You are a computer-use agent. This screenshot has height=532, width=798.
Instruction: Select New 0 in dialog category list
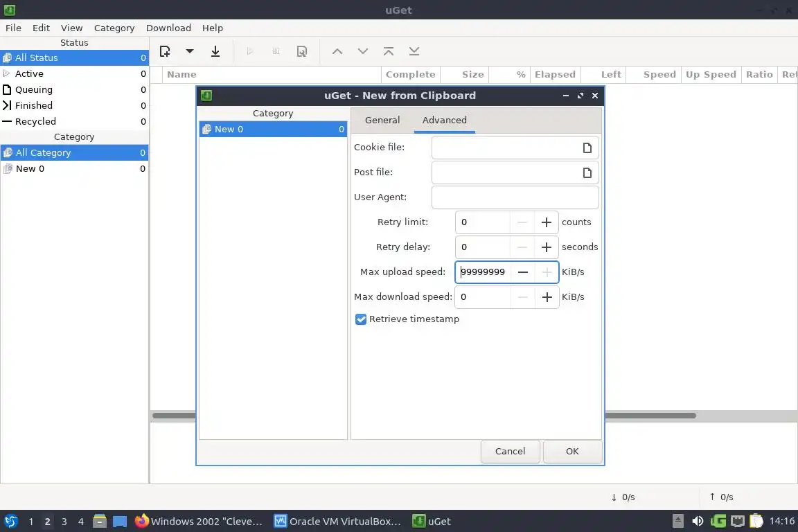(x=274, y=130)
